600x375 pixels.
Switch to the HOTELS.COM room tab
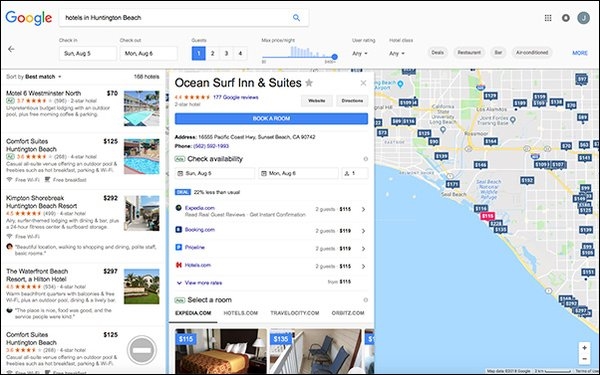point(241,313)
